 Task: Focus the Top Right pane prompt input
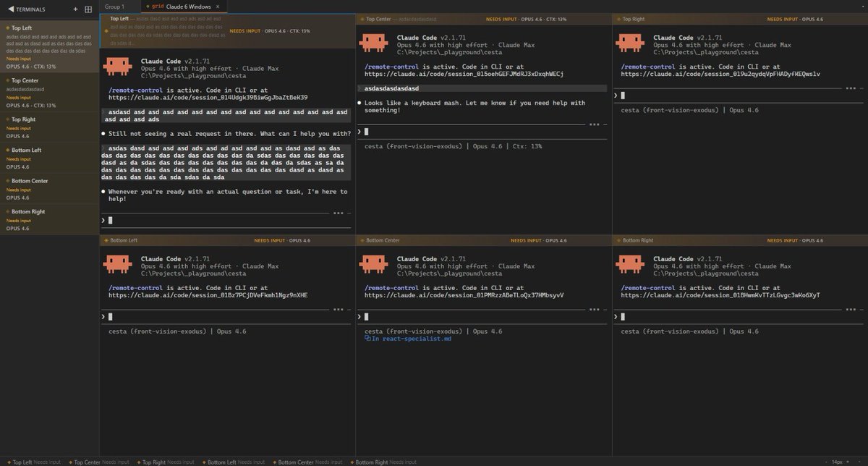tap(739, 95)
